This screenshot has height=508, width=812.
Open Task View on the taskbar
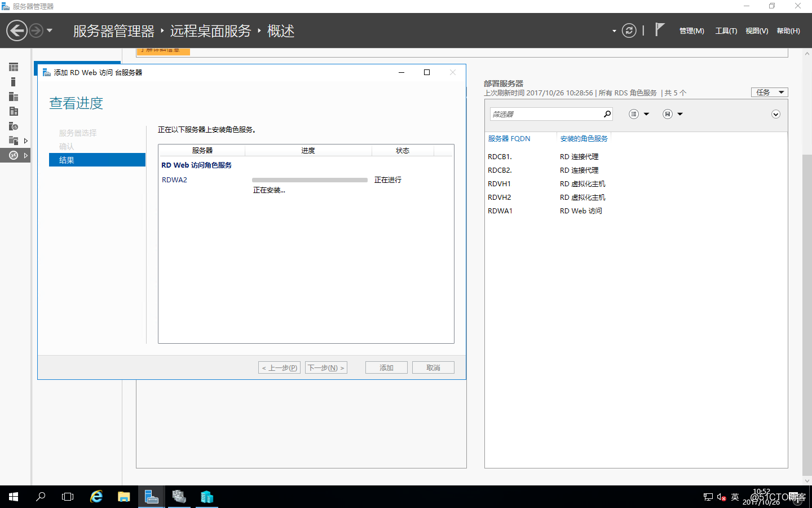[68, 497]
